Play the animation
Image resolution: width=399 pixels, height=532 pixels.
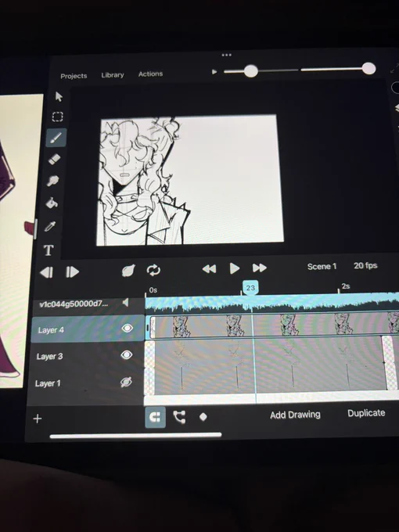(x=235, y=268)
